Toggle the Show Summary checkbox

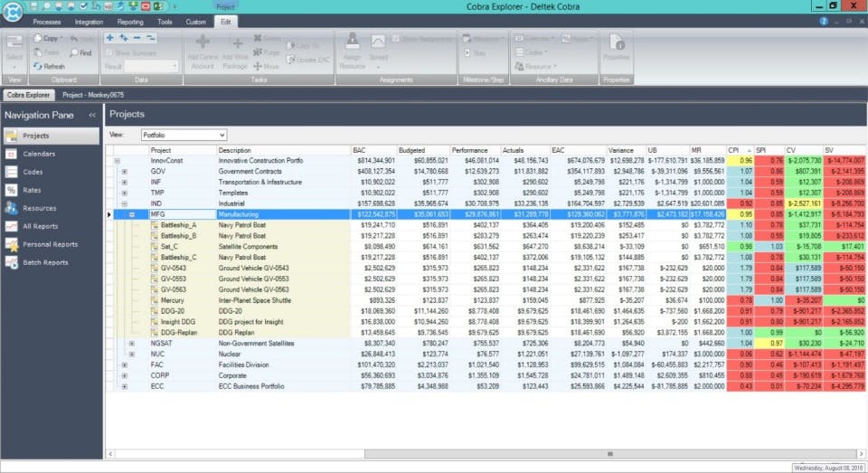(109, 53)
